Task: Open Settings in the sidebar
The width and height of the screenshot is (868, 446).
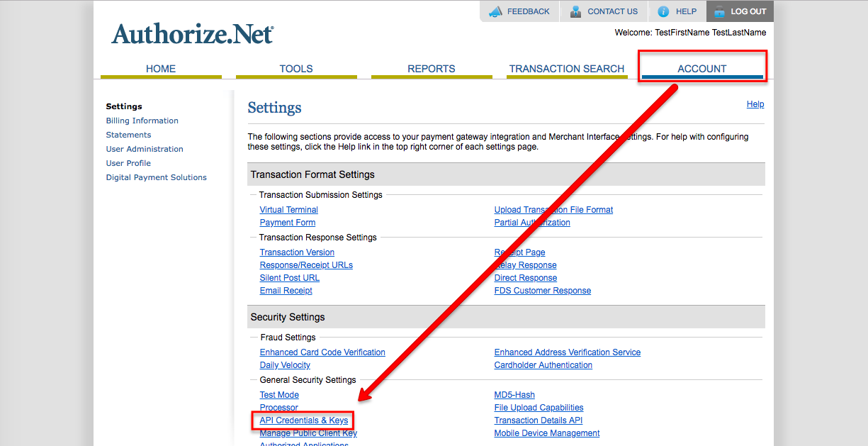Action: (x=124, y=106)
